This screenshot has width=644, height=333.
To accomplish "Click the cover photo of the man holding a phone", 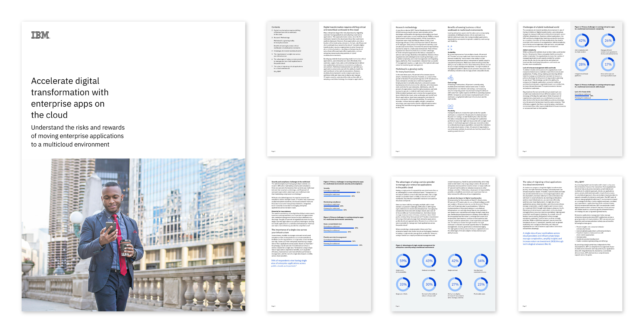I will click(133, 235).
